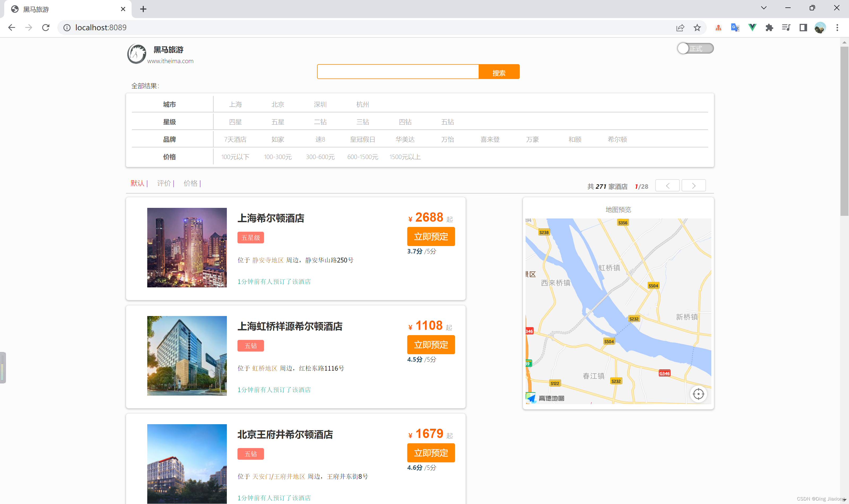Image resolution: width=849 pixels, height=504 pixels.
Task: Click the browser back arrow
Action: tap(12, 28)
